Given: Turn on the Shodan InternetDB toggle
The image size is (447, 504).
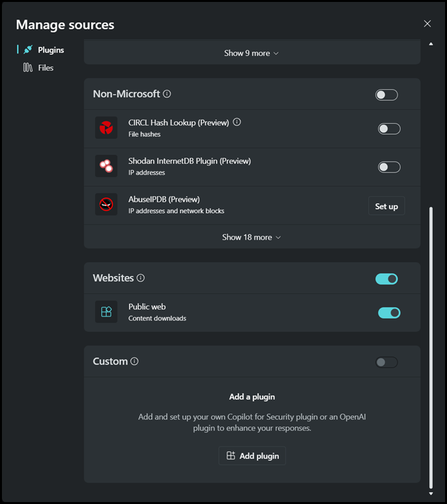Looking at the screenshot, I should point(389,167).
